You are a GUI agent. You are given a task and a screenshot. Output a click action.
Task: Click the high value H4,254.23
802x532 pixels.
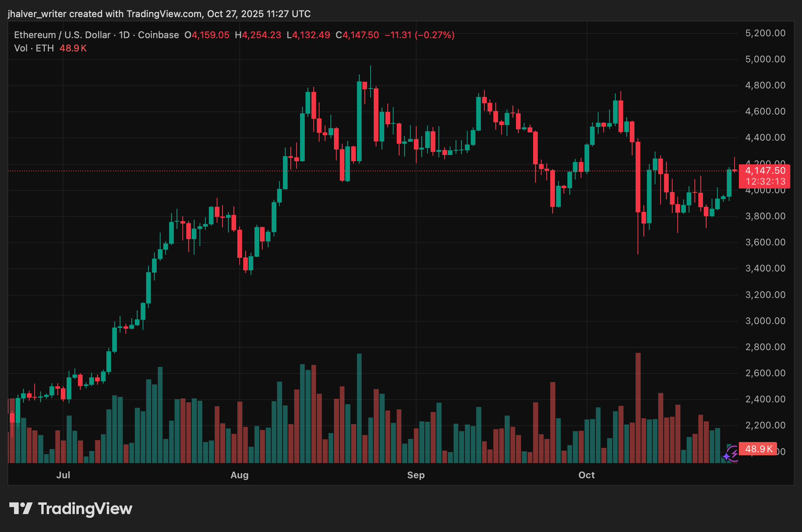(x=258, y=35)
